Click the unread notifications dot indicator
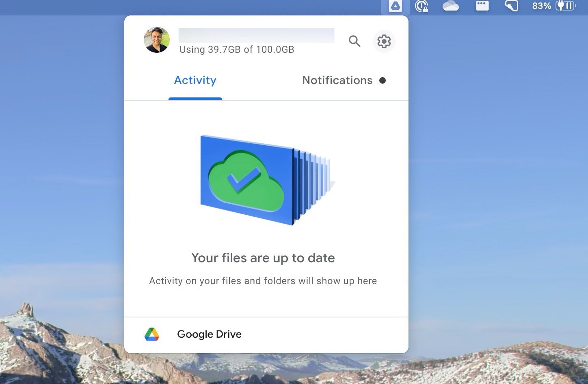 [382, 80]
